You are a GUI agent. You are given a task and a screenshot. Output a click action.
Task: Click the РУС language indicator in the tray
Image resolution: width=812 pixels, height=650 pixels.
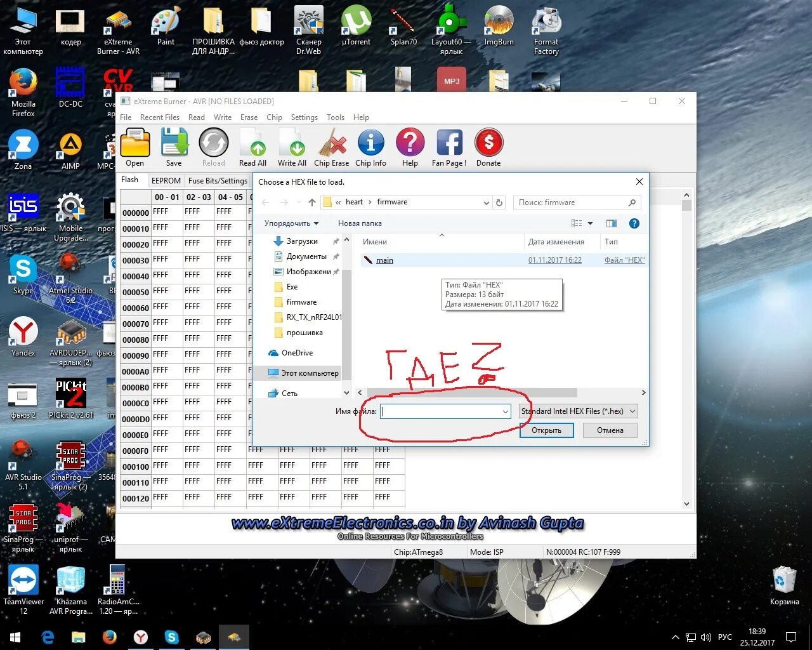pos(725,637)
